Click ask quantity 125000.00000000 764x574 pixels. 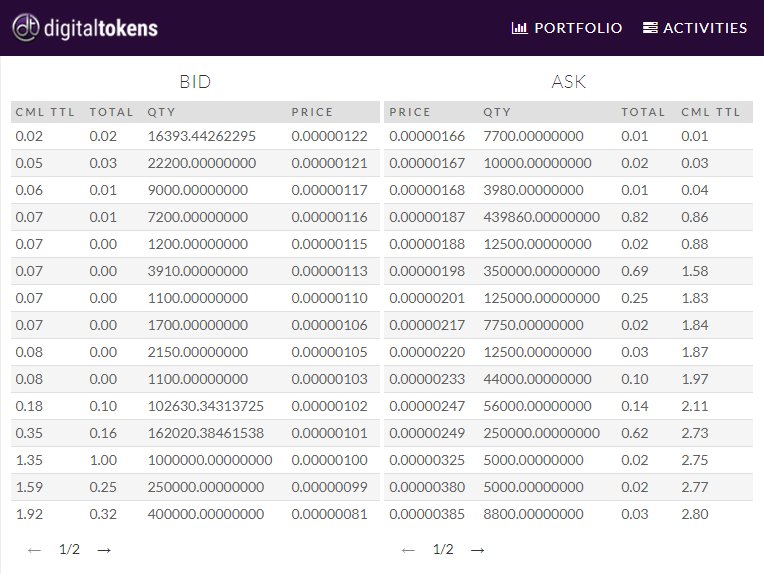541,298
